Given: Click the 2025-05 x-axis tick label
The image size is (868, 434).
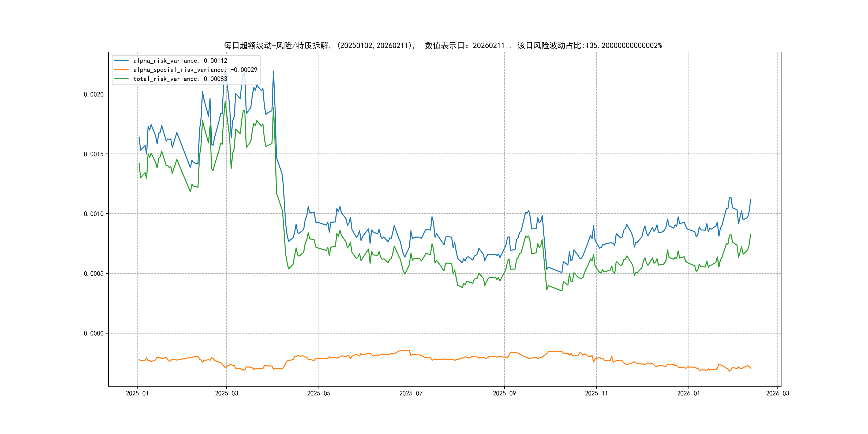Looking at the screenshot, I should 319,393.
